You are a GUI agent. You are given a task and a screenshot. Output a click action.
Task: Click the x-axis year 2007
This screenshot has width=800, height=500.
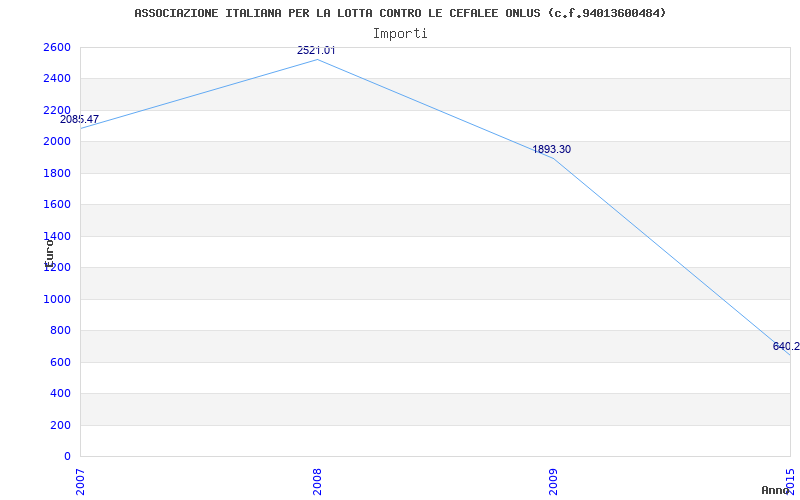tap(80, 482)
